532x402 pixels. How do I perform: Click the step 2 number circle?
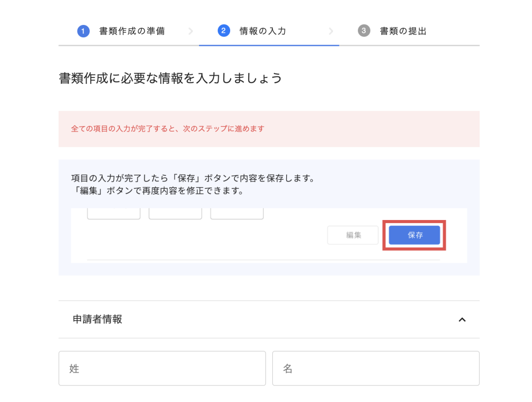[x=223, y=31]
